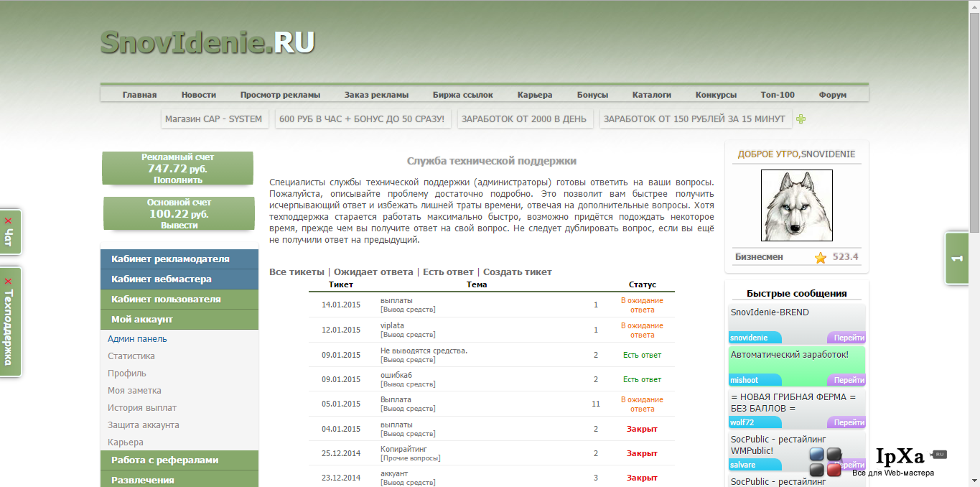Open the right side tab labeled 1
This screenshot has height=487, width=980.
click(x=957, y=258)
